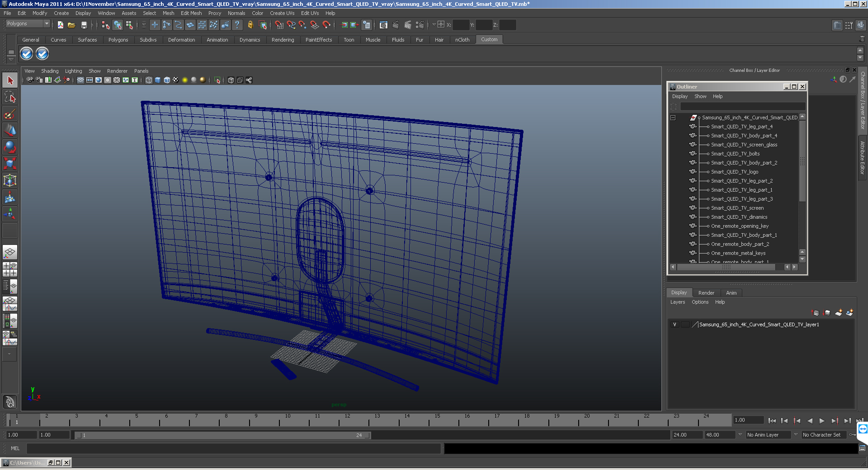The height and width of the screenshot is (470, 868).
Task: Enable Snap to grids magnet icon
Action: coord(279,25)
